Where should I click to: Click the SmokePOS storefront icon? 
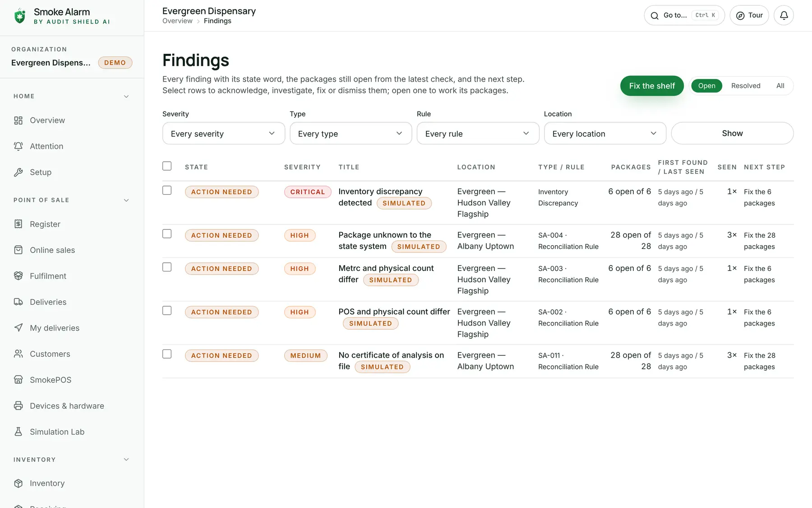coord(18,380)
